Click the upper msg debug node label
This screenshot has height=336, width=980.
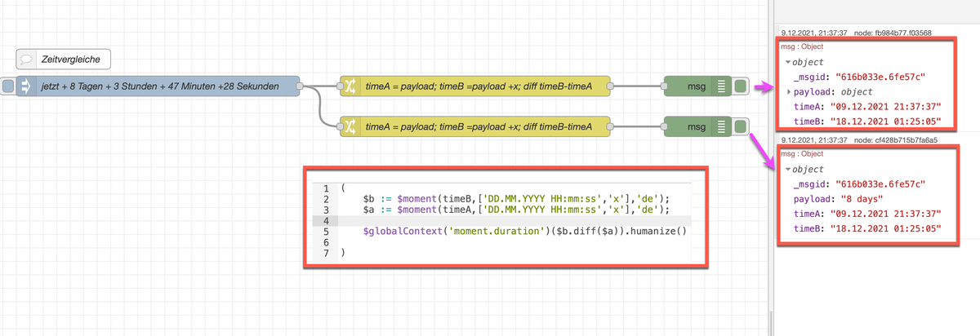point(696,86)
